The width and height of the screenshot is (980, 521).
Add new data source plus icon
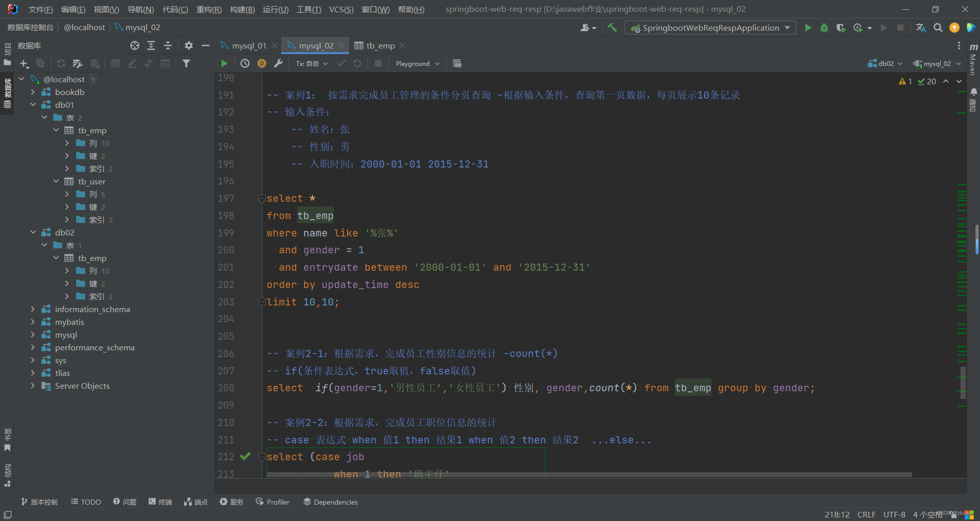tap(24, 63)
